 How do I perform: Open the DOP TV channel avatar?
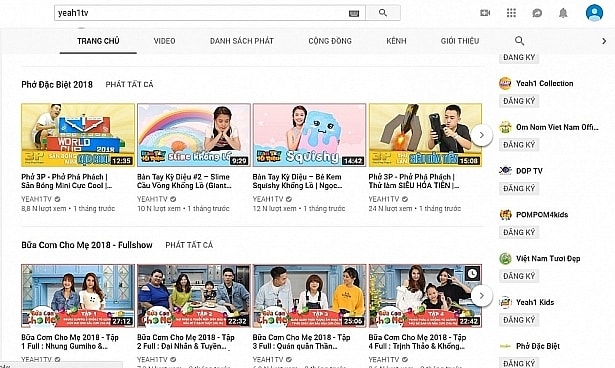505,171
